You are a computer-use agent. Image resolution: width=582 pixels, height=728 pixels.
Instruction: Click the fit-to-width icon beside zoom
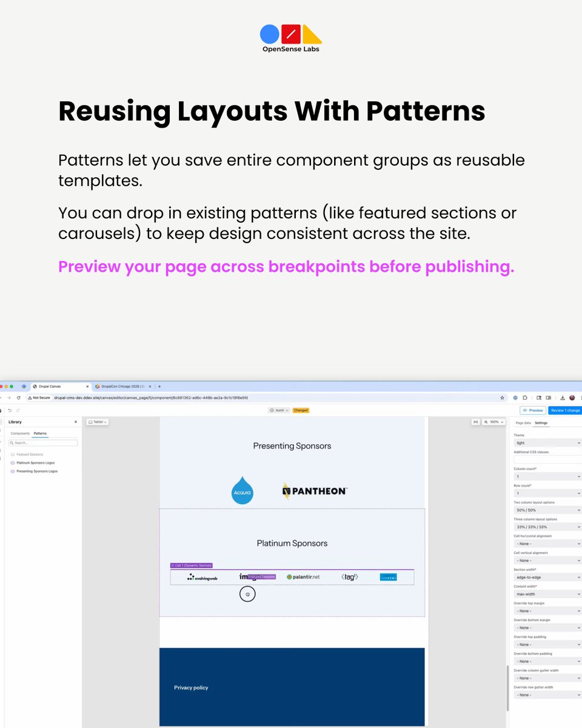click(x=475, y=422)
